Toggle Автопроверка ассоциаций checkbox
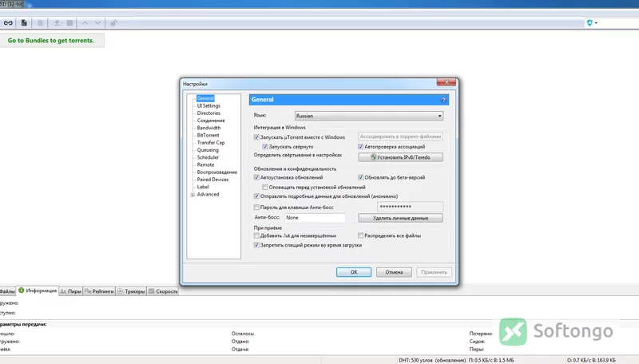Image resolution: width=639 pixels, height=364 pixels. (361, 147)
